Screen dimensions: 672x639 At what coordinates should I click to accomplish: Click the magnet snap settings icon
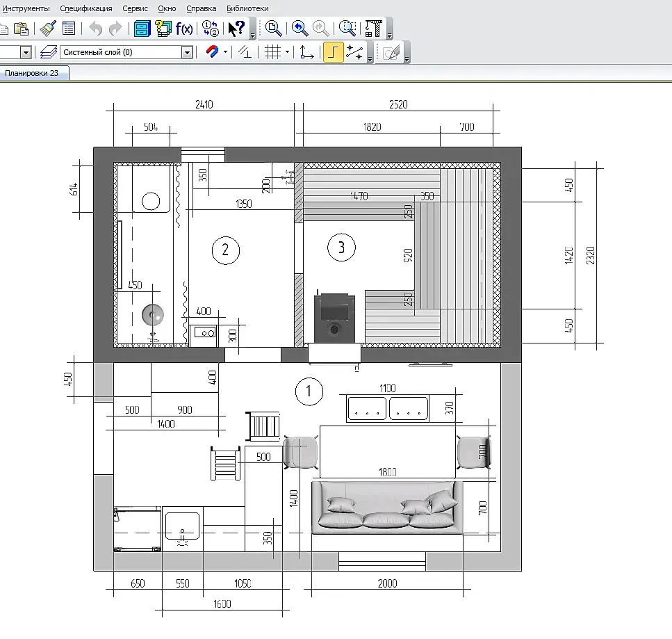point(212,52)
